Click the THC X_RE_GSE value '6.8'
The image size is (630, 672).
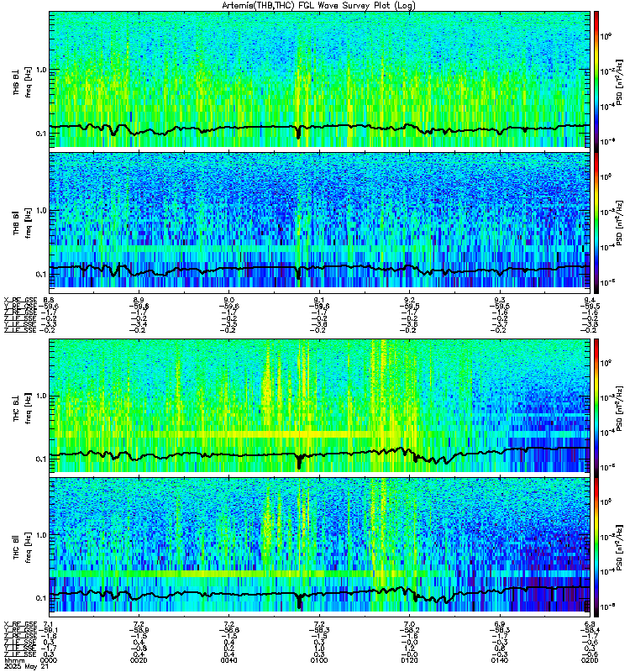click(x=590, y=624)
